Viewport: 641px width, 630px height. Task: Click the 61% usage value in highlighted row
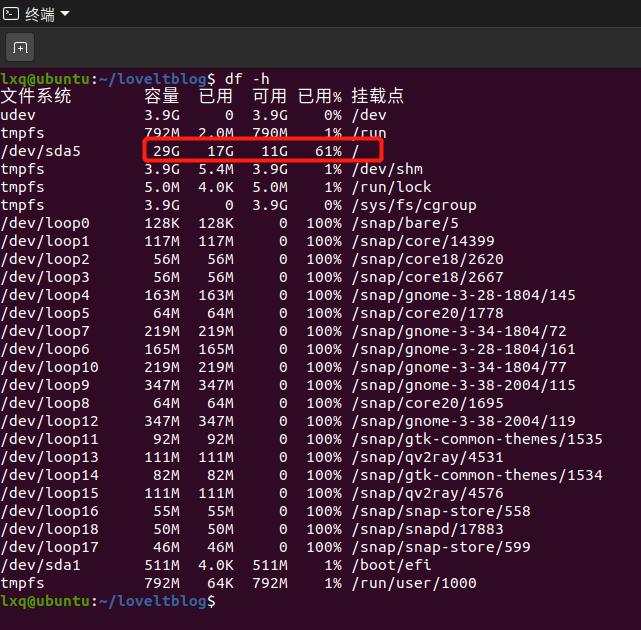325,151
